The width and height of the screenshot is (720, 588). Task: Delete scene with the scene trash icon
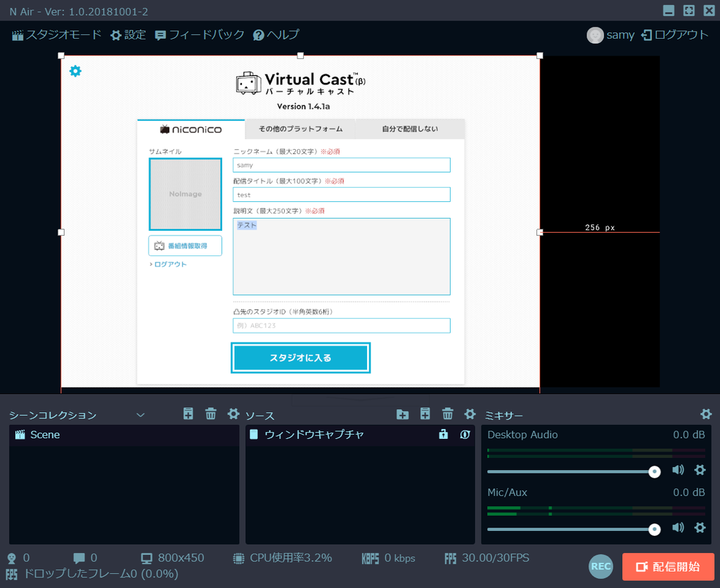[x=211, y=414]
